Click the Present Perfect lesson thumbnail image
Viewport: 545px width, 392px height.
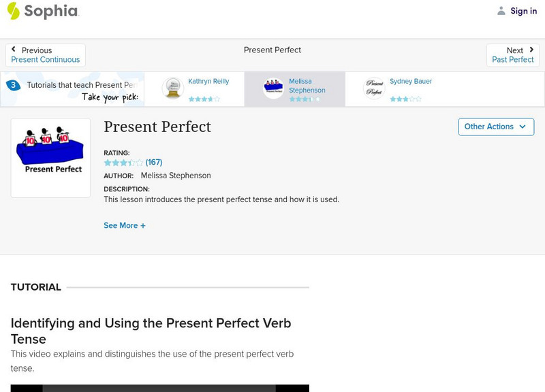50,157
